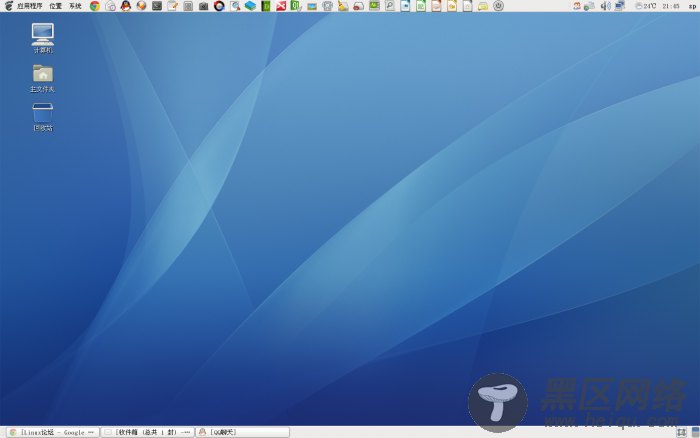The width and height of the screenshot is (700, 438).
Task: Click the yellow folder drive launcher
Action: coord(483,6)
